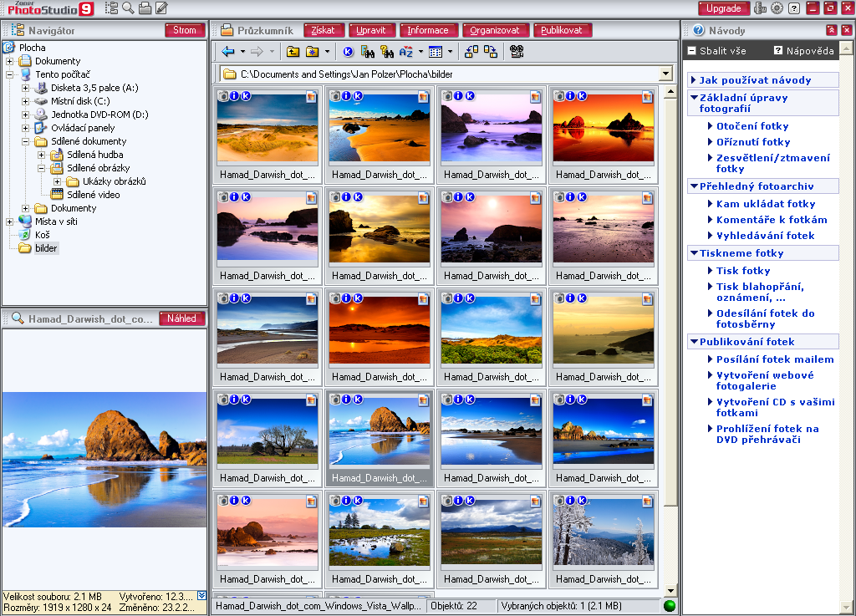This screenshot has width=856, height=616.
Task: Open Nápověda in the Návody panel
Action: click(804, 51)
